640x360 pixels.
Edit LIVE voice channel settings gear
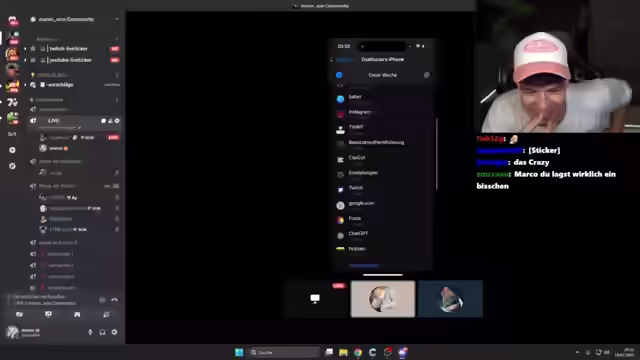117,121
